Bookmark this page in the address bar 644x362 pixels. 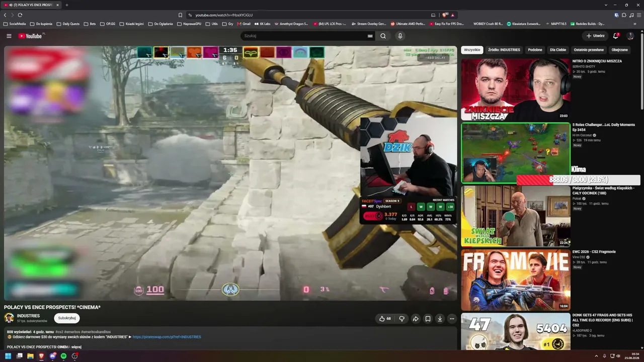click(x=180, y=15)
